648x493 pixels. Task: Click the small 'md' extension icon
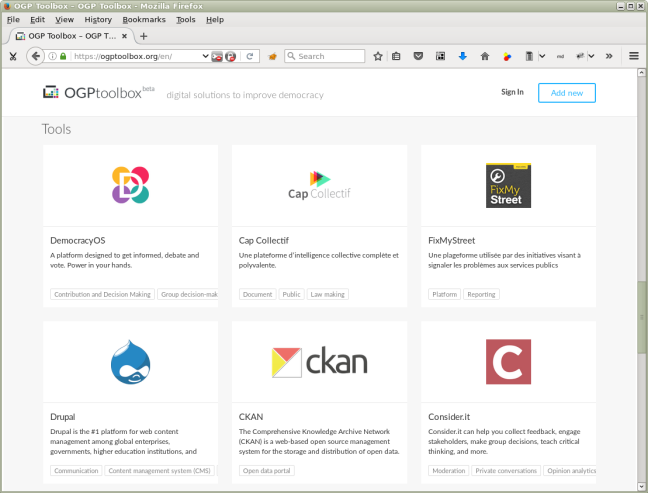560,56
